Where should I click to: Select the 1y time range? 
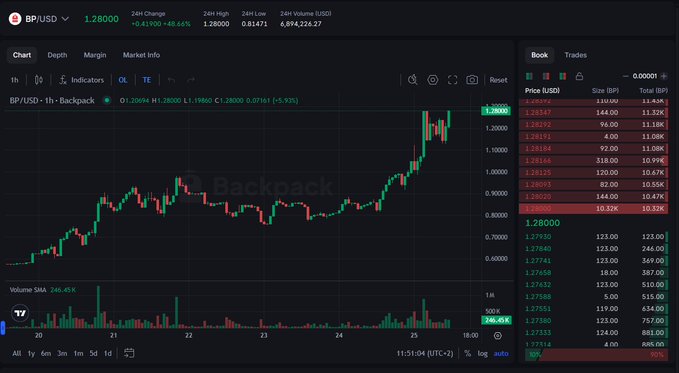pos(31,354)
